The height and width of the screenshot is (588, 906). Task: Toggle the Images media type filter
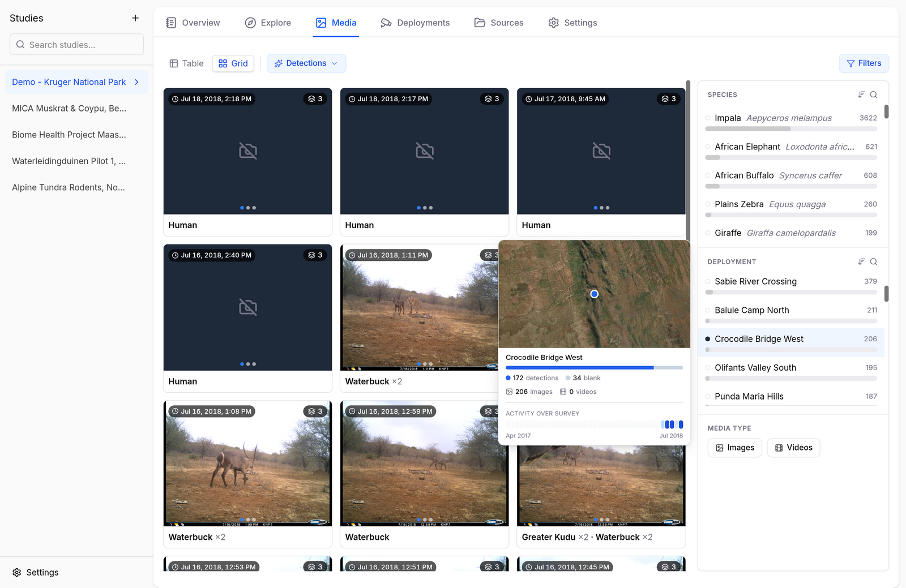coord(735,448)
